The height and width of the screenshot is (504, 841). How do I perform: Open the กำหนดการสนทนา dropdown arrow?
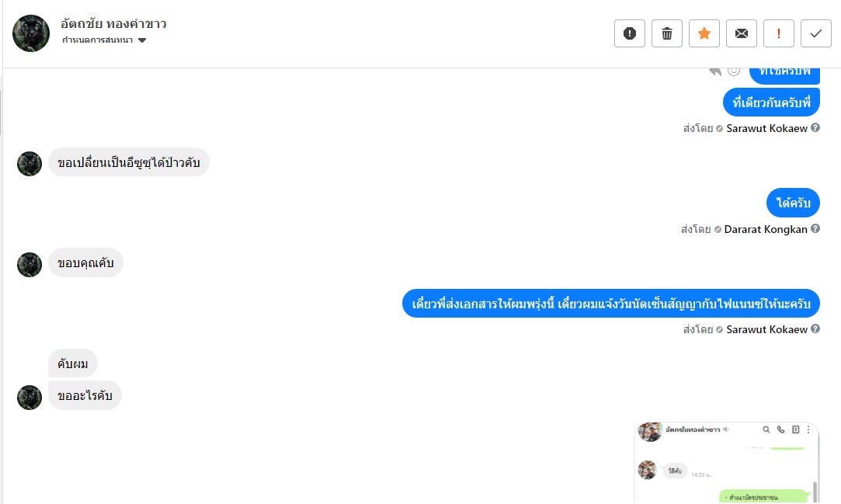141,40
